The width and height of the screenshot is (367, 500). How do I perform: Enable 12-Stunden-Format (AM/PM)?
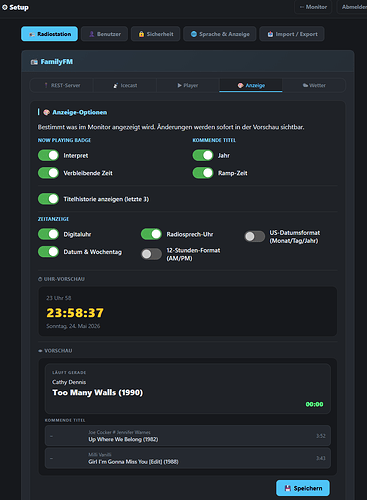(x=151, y=254)
